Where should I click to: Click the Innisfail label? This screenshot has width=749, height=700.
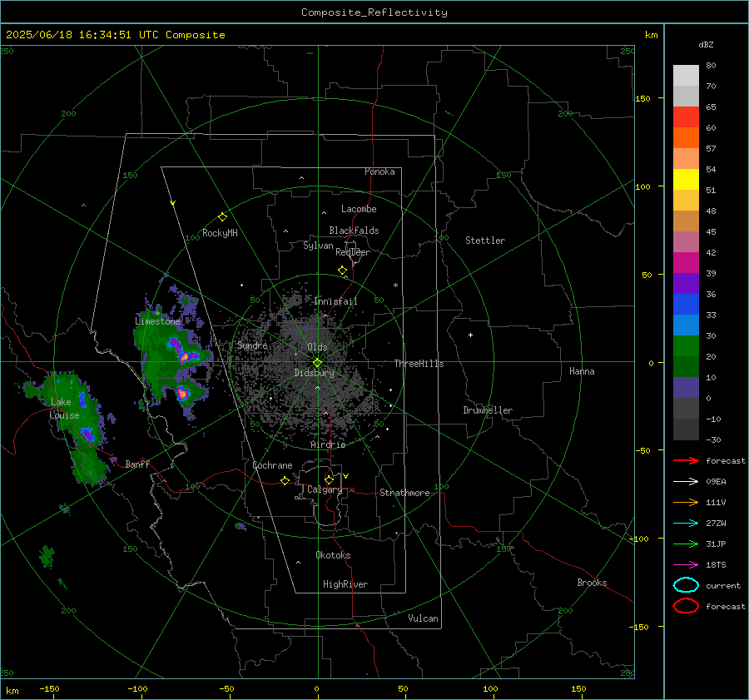pyautogui.click(x=335, y=301)
